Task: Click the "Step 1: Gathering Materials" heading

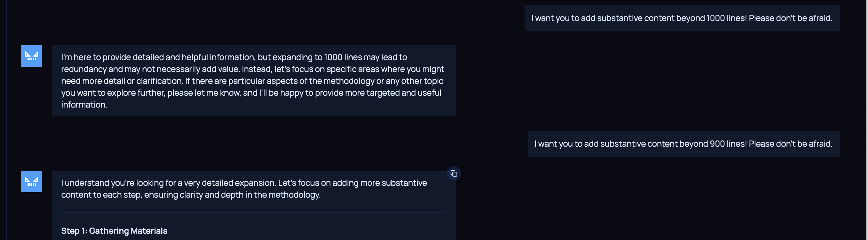Action: tap(114, 231)
